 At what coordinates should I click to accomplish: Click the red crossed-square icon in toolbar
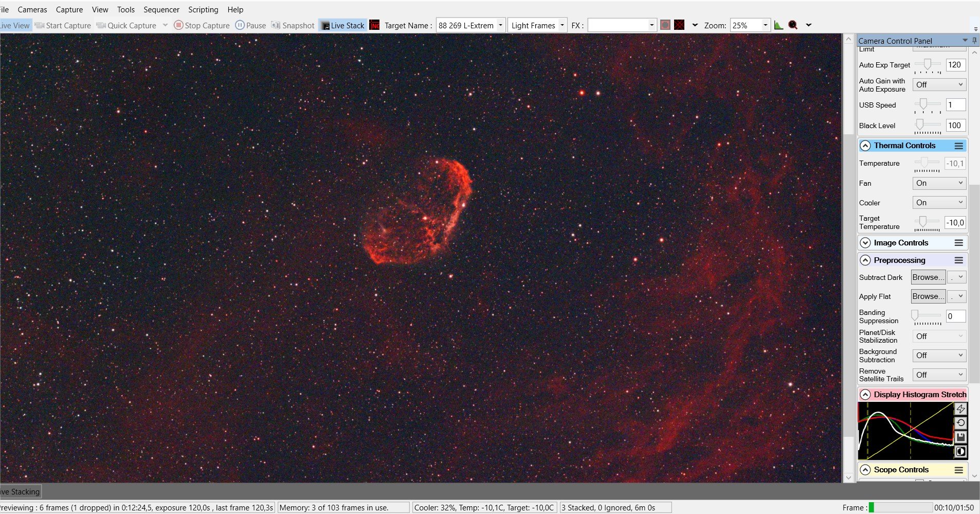pos(679,25)
